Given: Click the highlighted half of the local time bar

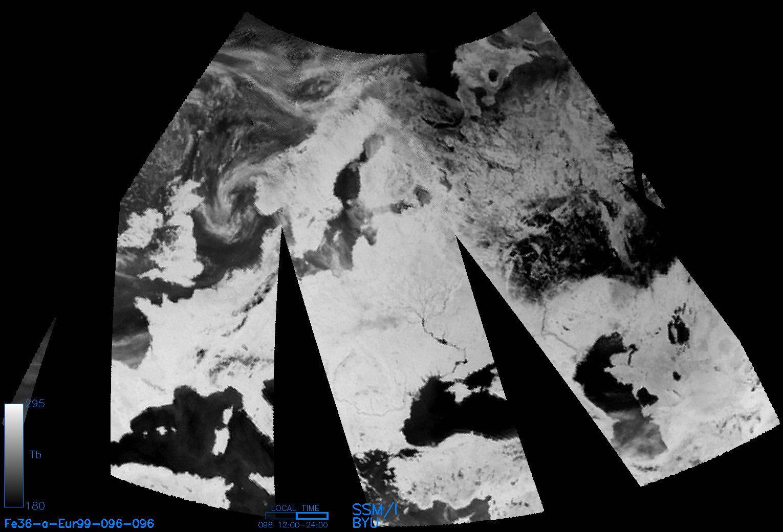Looking at the screenshot, I should pos(312,516).
